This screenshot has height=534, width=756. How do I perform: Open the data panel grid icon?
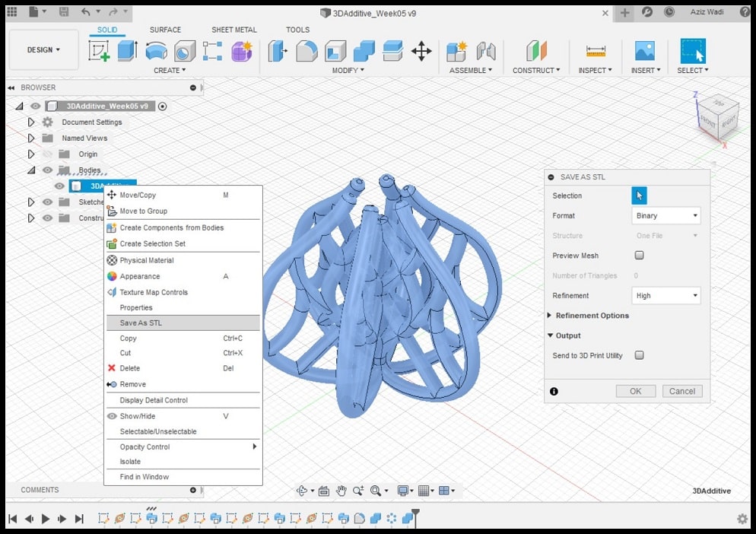[12, 12]
